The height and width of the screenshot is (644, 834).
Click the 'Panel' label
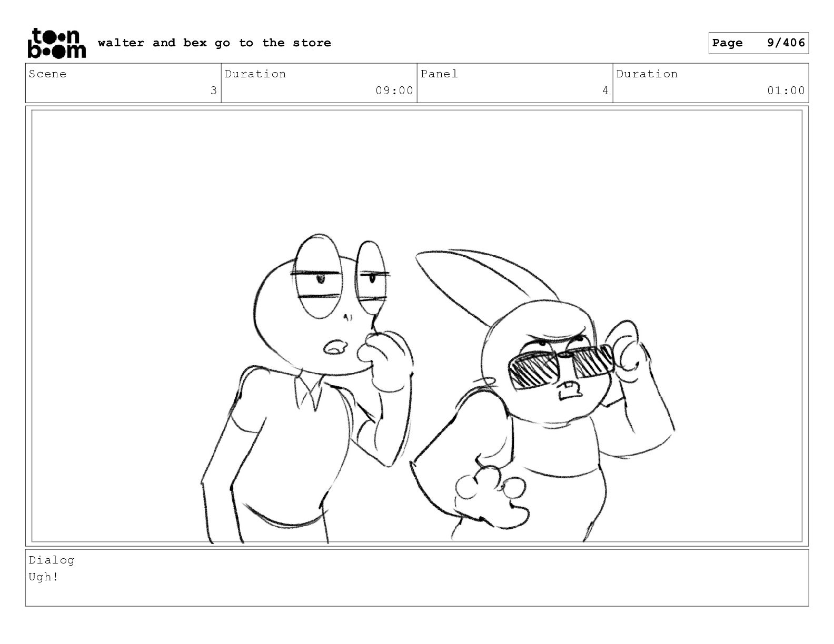pos(439,74)
